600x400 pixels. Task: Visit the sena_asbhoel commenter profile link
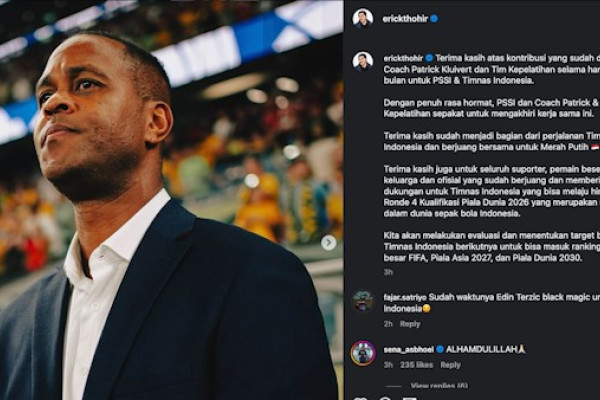pos(408,349)
